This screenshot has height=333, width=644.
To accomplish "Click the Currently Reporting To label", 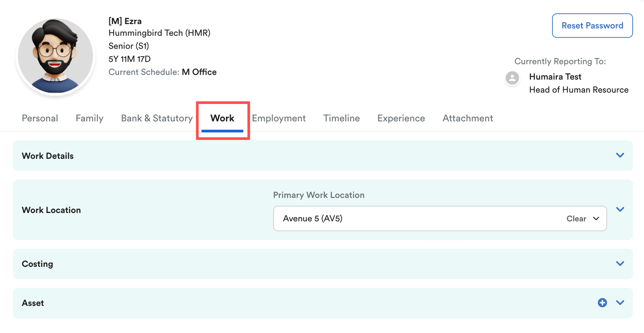I will (560, 61).
